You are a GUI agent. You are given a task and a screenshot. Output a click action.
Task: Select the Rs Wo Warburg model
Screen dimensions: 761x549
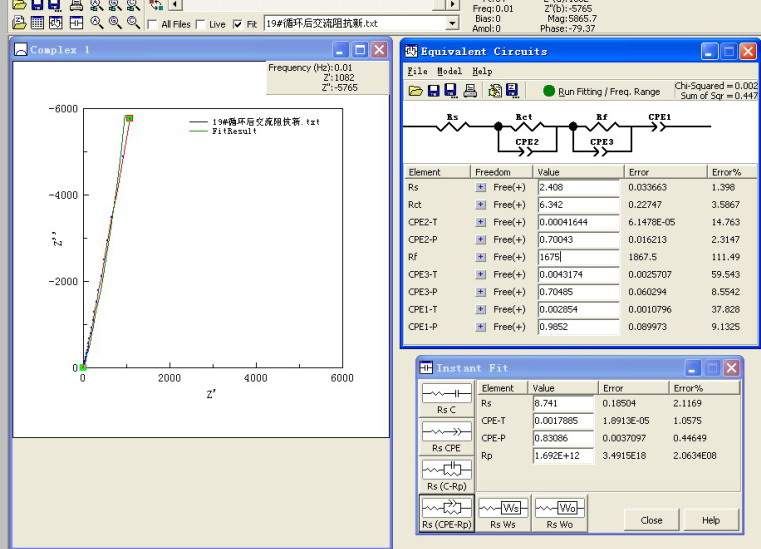coord(559,512)
